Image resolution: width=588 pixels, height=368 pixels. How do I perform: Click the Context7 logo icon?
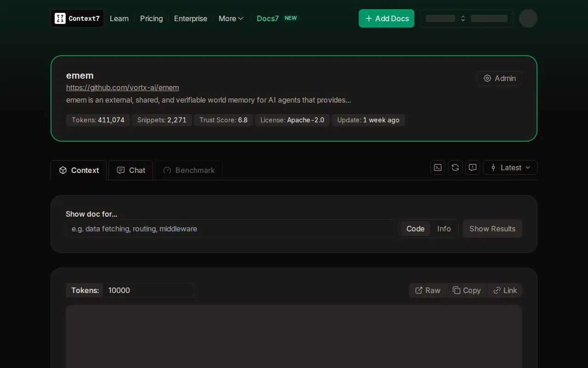(x=60, y=18)
